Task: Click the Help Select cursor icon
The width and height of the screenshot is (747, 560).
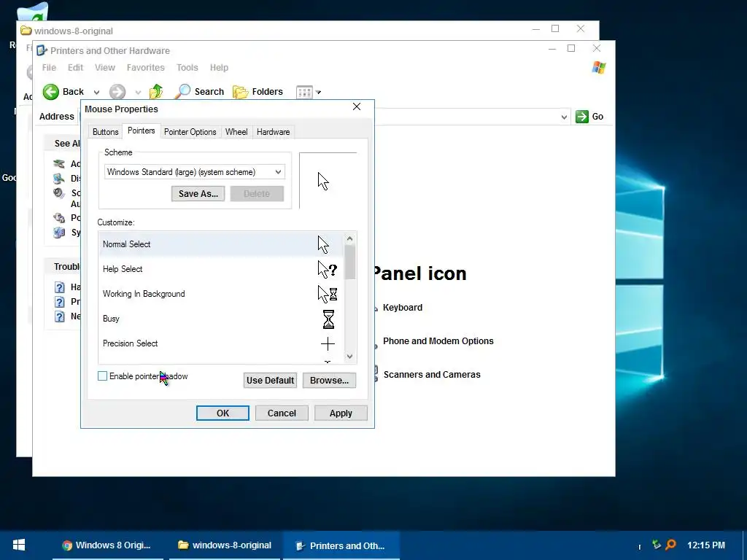Action: tap(328, 269)
